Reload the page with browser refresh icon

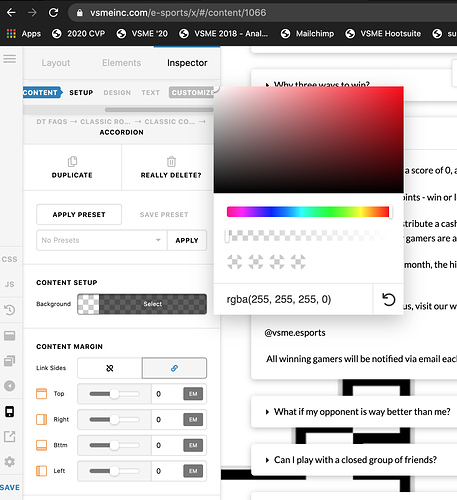[x=54, y=13]
